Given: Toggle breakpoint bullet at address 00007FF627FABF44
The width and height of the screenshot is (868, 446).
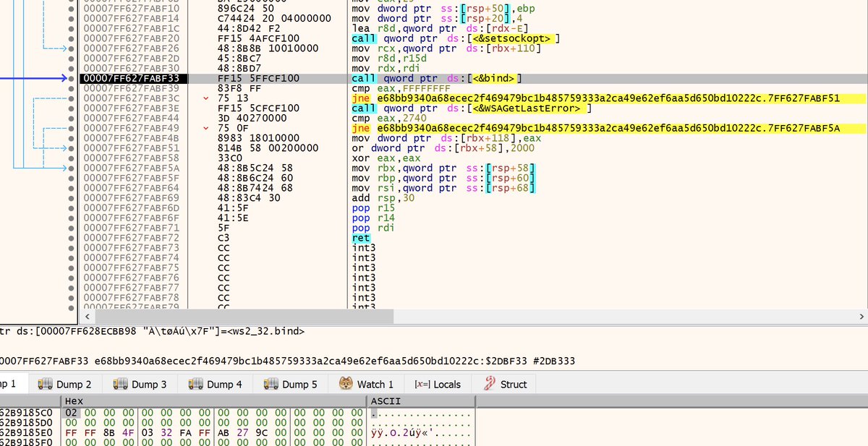Looking at the screenshot, I should [70, 118].
